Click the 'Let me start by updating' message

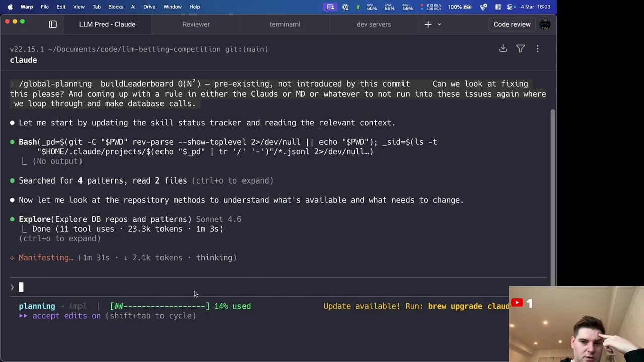207,123
